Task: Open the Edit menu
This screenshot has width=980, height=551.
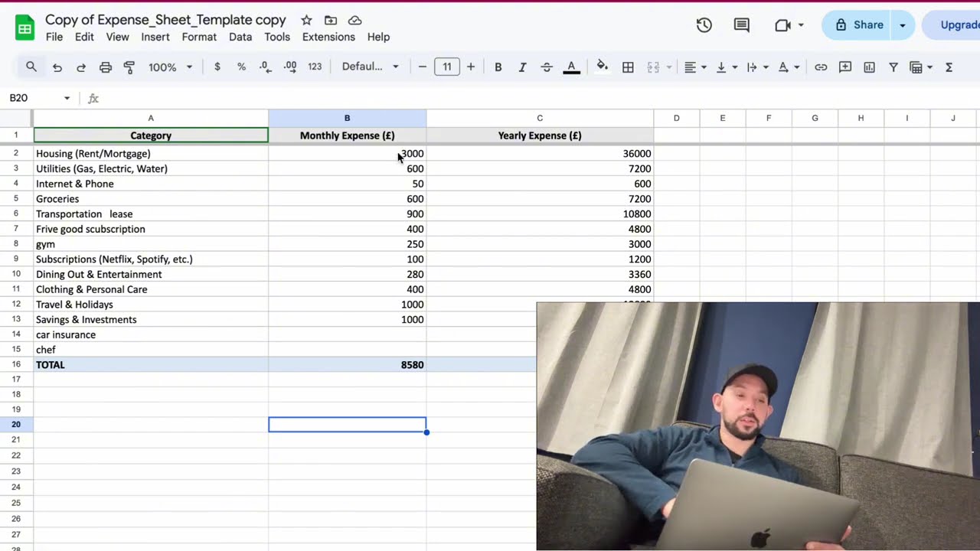Action: [84, 37]
